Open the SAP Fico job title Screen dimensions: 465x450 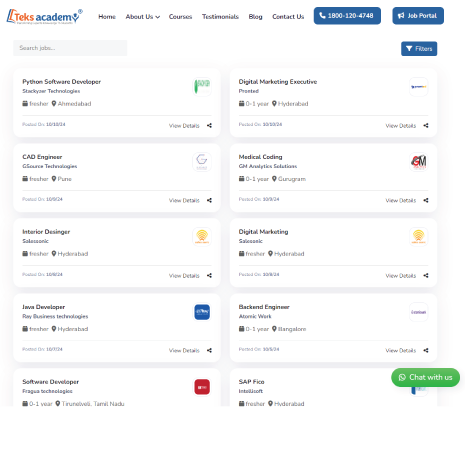pyautogui.click(x=251, y=382)
